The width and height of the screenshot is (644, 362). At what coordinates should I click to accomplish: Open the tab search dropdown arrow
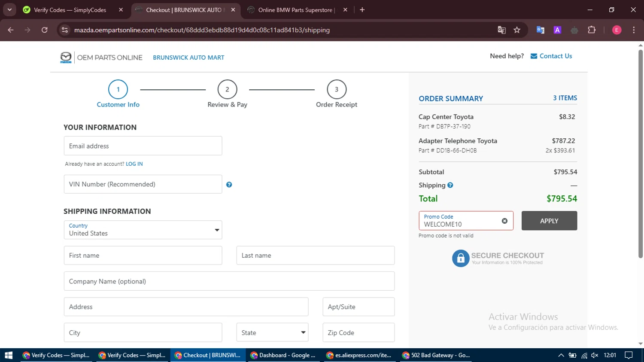(x=9, y=10)
